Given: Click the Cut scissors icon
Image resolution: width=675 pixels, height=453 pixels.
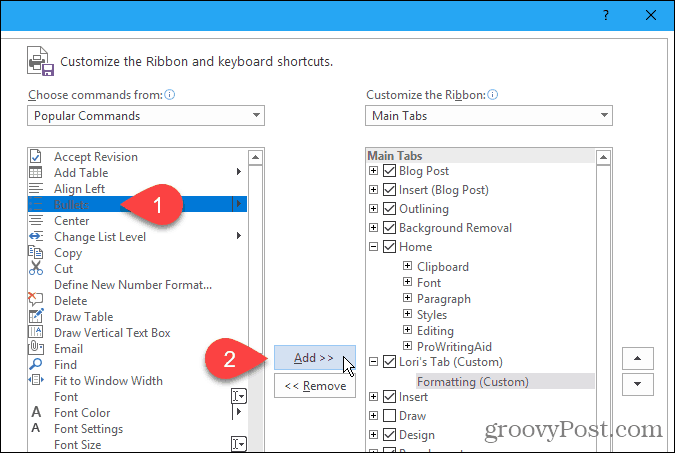Looking at the screenshot, I should pyautogui.click(x=36, y=268).
